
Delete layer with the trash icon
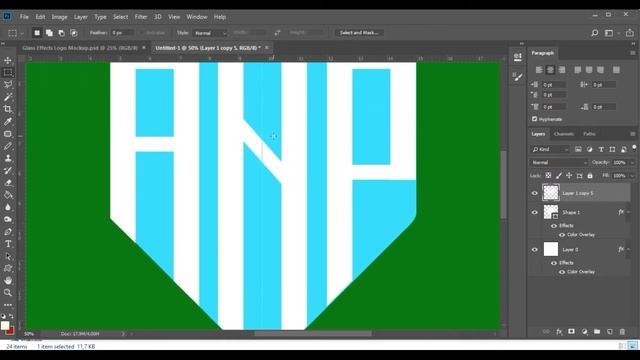[x=622, y=332]
